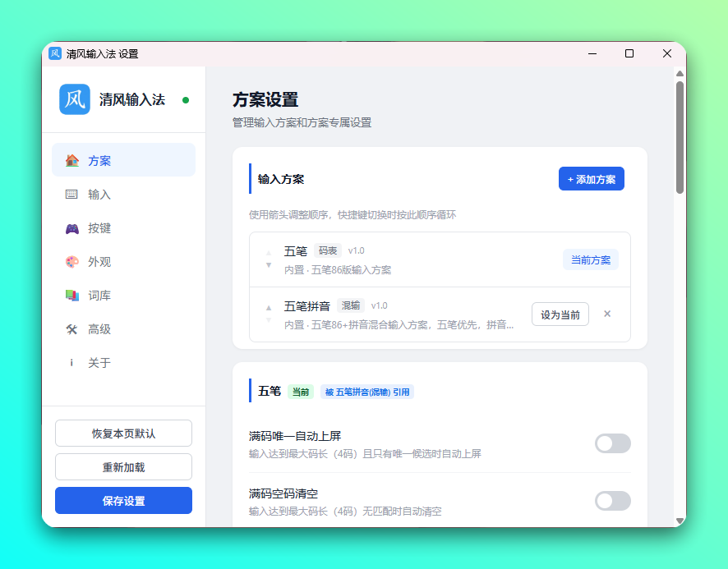Click the keyboard icon beside 输入
The width and height of the screenshot is (728, 569).
(72, 195)
